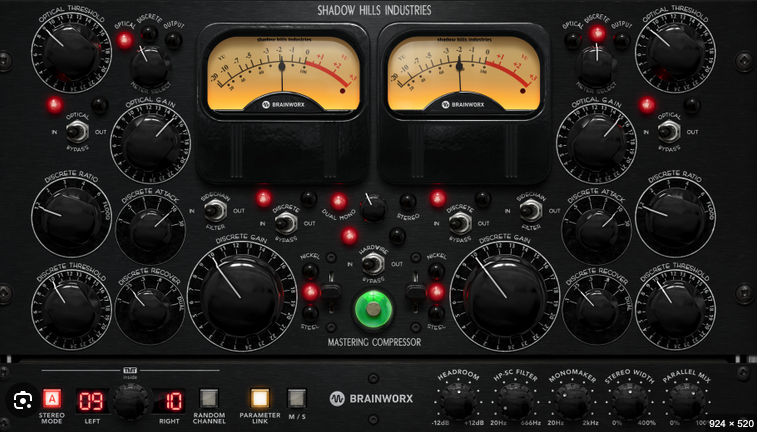Click right channel Meter Select knob
Screen dimensions: 757x432
(x=597, y=67)
